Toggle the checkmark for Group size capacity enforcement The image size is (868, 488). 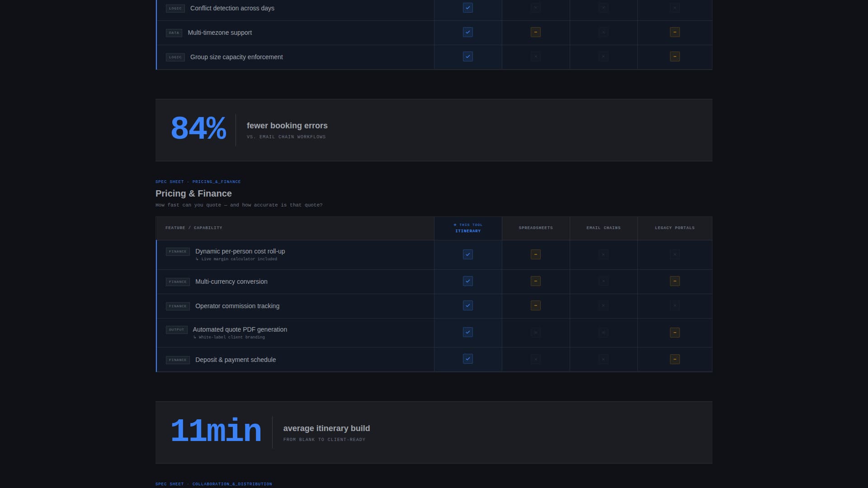[468, 56]
